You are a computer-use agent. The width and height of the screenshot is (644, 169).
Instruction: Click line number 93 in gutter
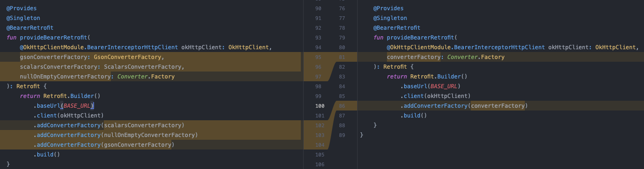tap(319, 38)
